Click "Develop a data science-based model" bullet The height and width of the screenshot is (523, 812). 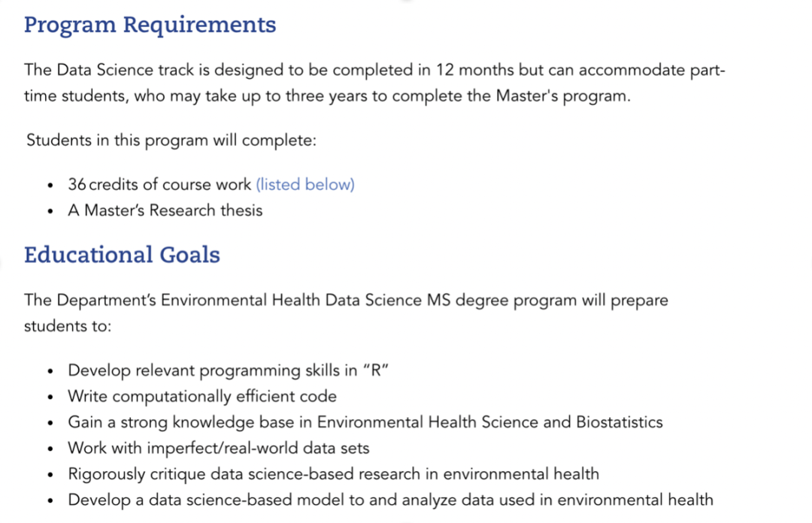coord(390,500)
